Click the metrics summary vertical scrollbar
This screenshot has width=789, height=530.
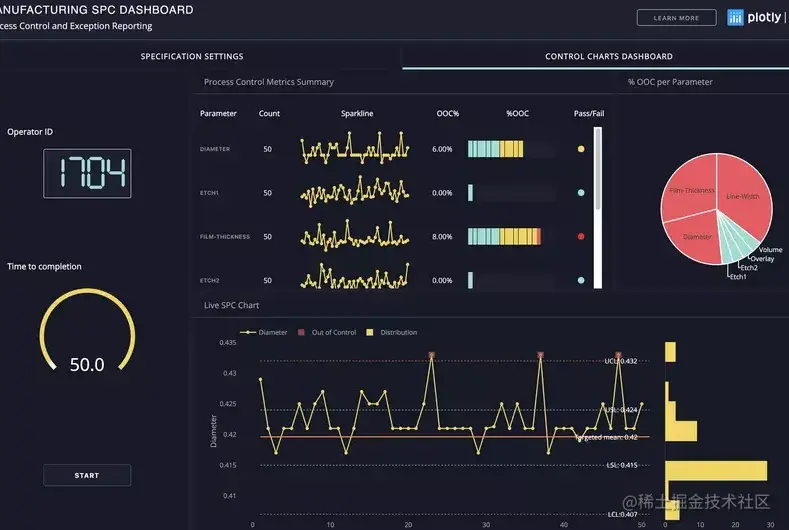(x=598, y=207)
